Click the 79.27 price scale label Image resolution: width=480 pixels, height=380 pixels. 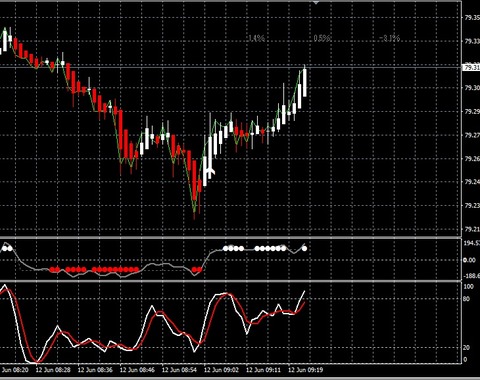[472, 135]
